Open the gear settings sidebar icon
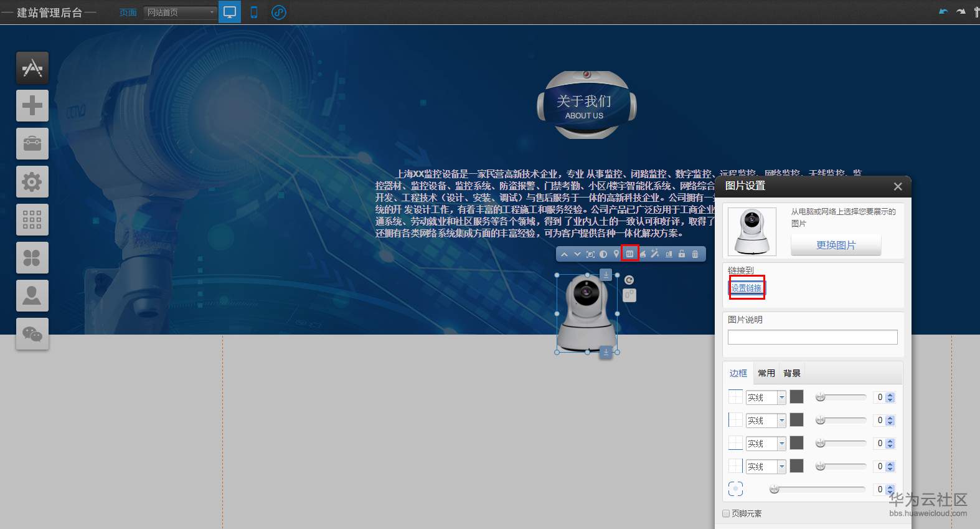 [x=32, y=182]
